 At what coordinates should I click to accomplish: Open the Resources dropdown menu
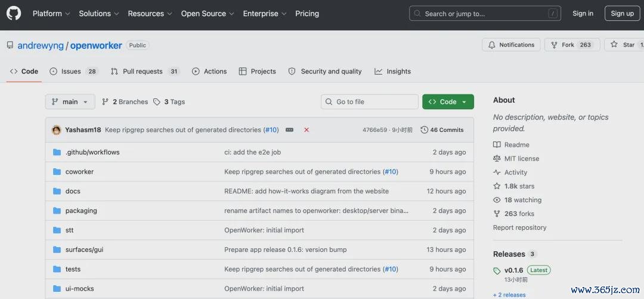click(150, 14)
